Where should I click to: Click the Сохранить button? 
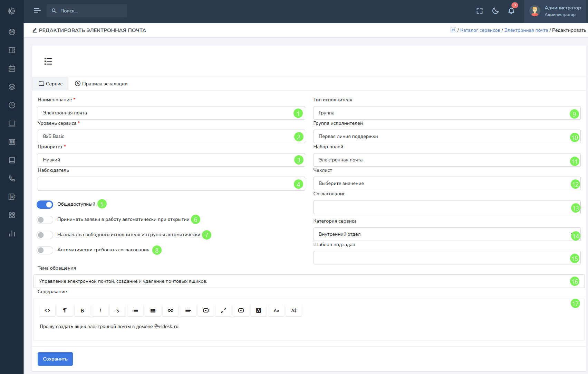pos(55,359)
